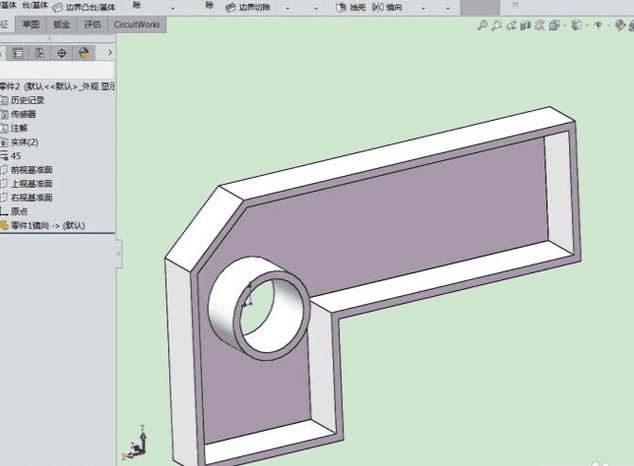Image resolution: width=634 pixels, height=466 pixels.
Task: Select the material item labeled 45
Action: coord(11,156)
